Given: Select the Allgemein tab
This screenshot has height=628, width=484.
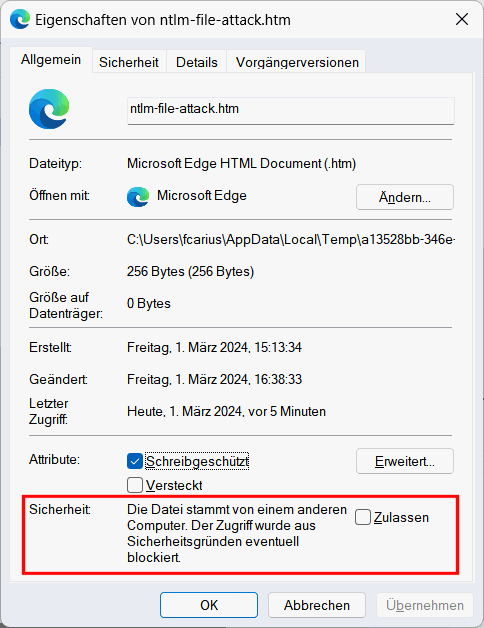Looking at the screenshot, I should 51,60.
